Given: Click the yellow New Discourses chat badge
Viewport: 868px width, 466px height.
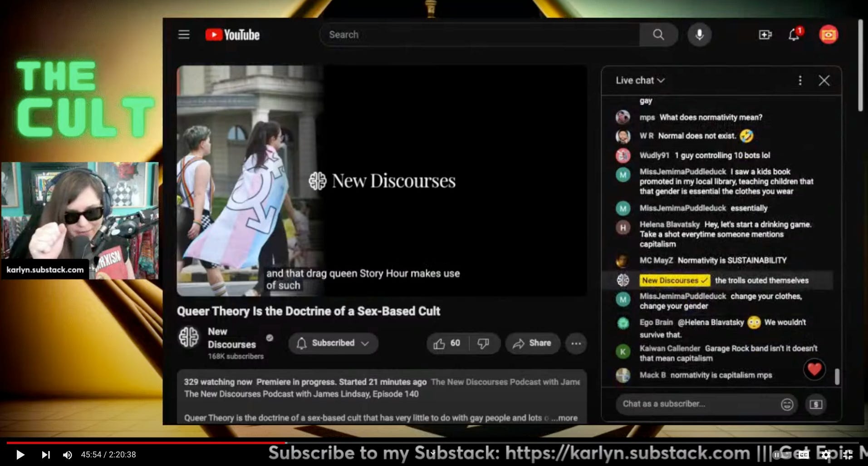Looking at the screenshot, I should pos(675,280).
